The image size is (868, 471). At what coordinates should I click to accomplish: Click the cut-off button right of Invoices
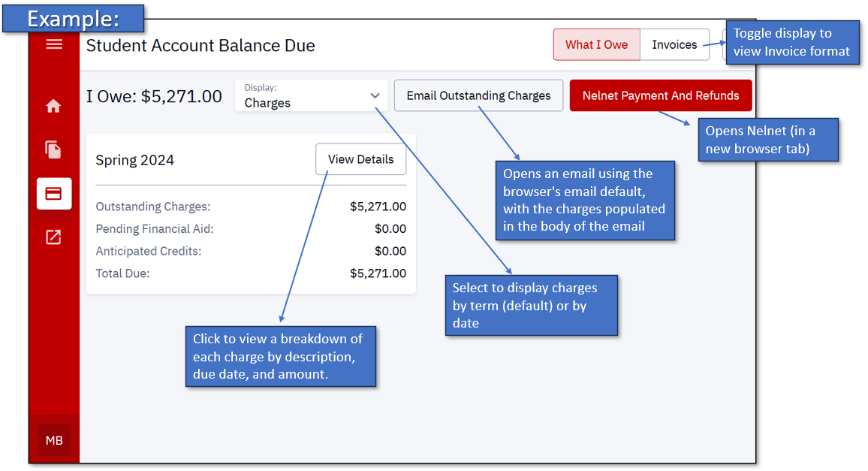tap(725, 45)
